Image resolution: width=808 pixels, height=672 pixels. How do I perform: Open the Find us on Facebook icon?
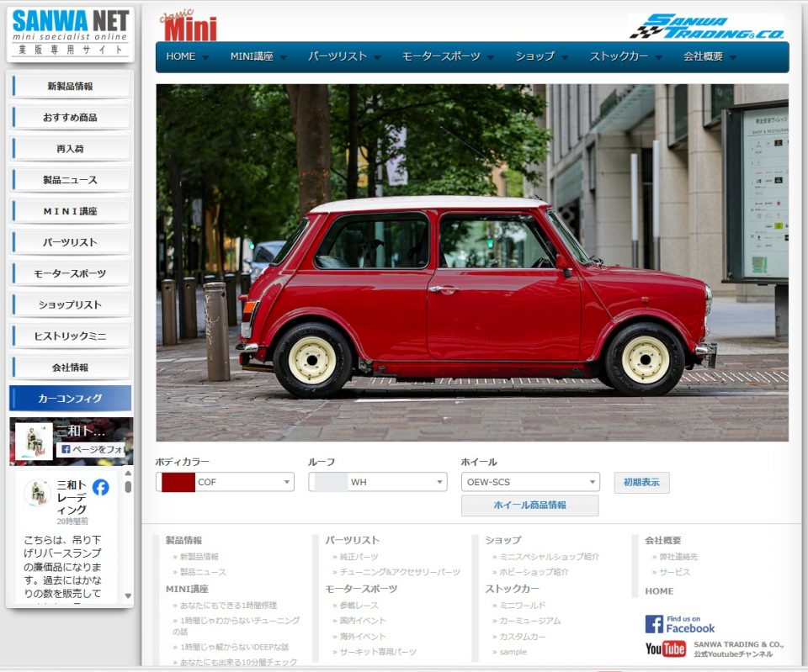tap(680, 623)
